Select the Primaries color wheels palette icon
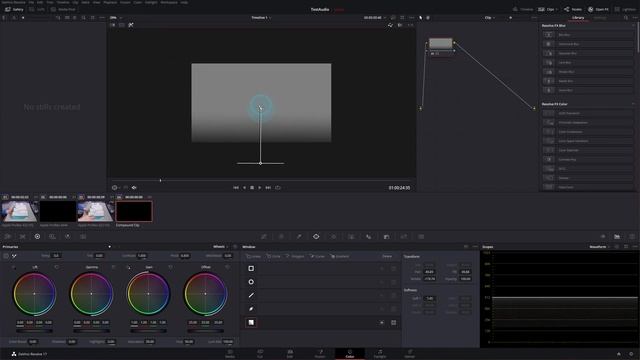The width and height of the screenshot is (640, 360). click(x=37, y=236)
